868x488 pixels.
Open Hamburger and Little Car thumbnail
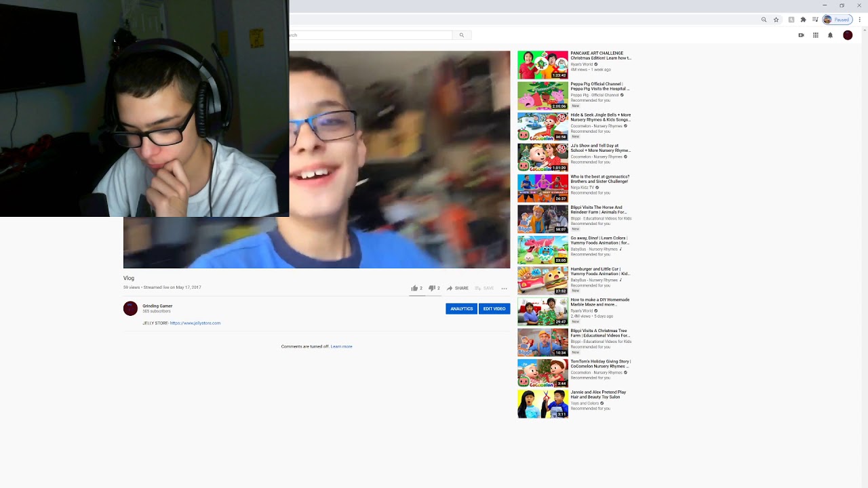(x=542, y=281)
